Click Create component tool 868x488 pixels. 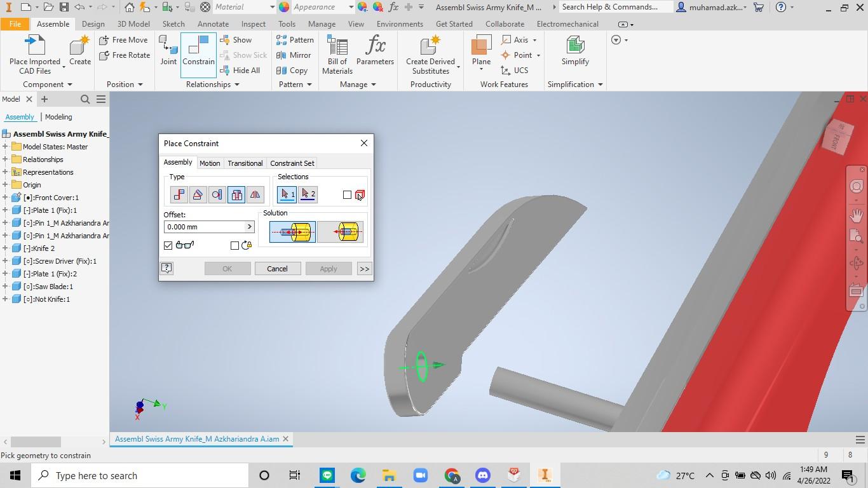[x=80, y=51]
